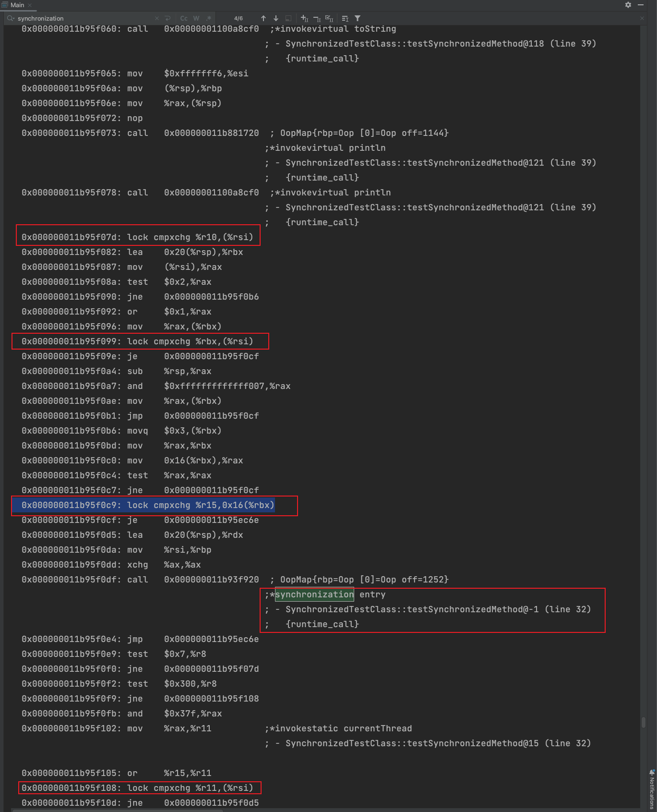
Task: Toggle Match Case (Cc) option
Action: [x=184, y=18]
